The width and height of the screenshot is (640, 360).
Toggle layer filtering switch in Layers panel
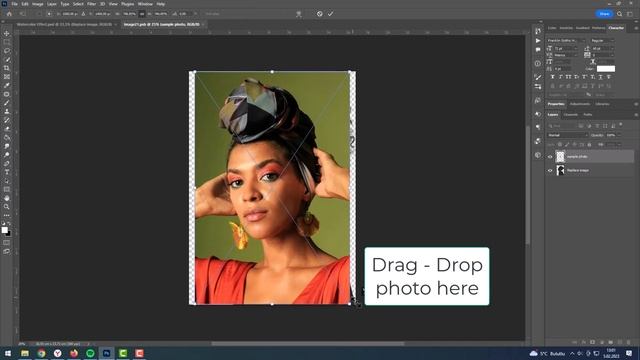pos(621,125)
